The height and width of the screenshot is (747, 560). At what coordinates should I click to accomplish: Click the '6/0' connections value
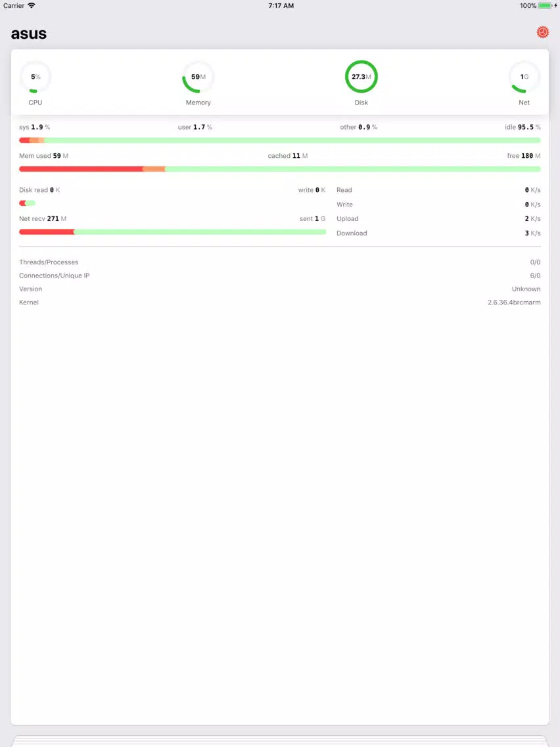pyautogui.click(x=535, y=276)
